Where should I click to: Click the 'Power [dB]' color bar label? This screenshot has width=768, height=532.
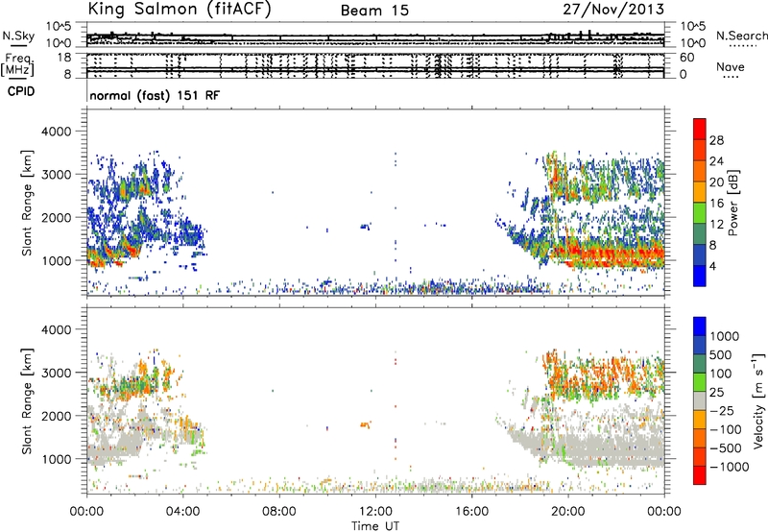(x=732, y=203)
